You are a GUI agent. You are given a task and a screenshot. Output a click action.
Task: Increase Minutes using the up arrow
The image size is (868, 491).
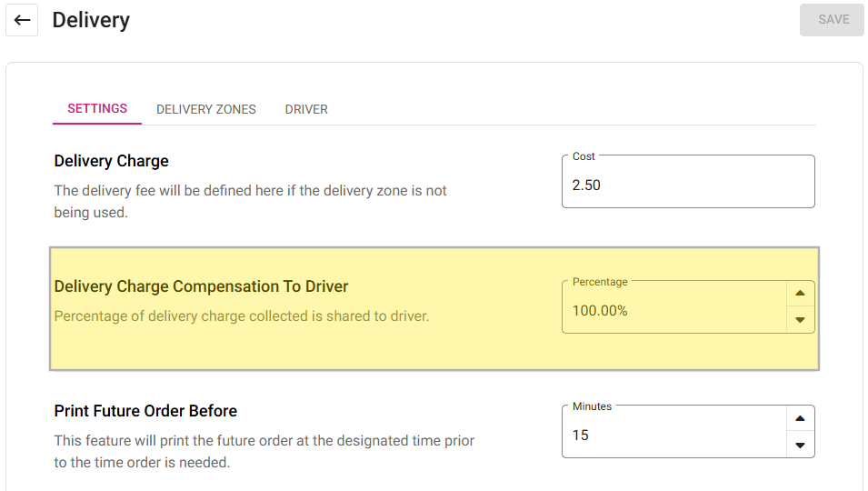[800, 418]
